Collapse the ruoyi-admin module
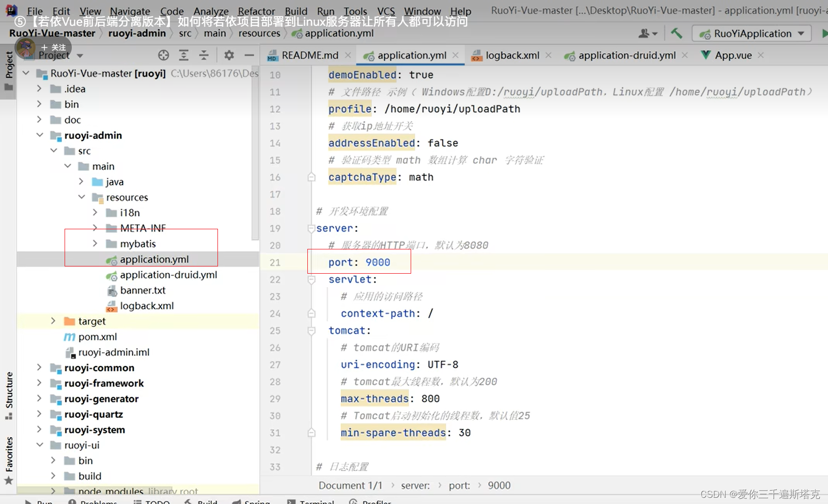 (x=39, y=135)
